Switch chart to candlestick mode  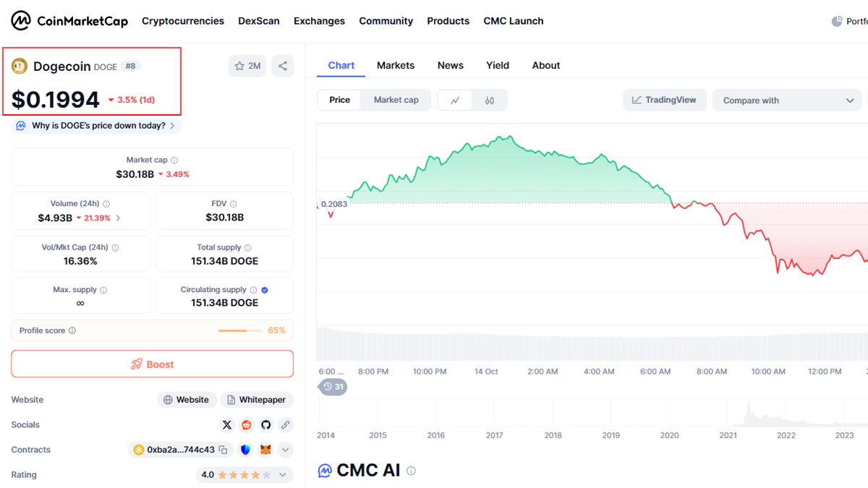pos(490,100)
